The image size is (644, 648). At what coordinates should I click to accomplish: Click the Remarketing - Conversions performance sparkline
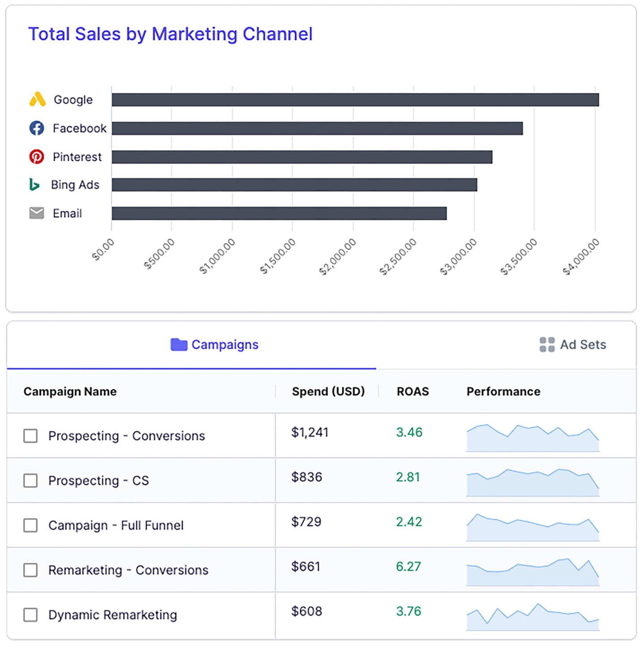(x=533, y=572)
